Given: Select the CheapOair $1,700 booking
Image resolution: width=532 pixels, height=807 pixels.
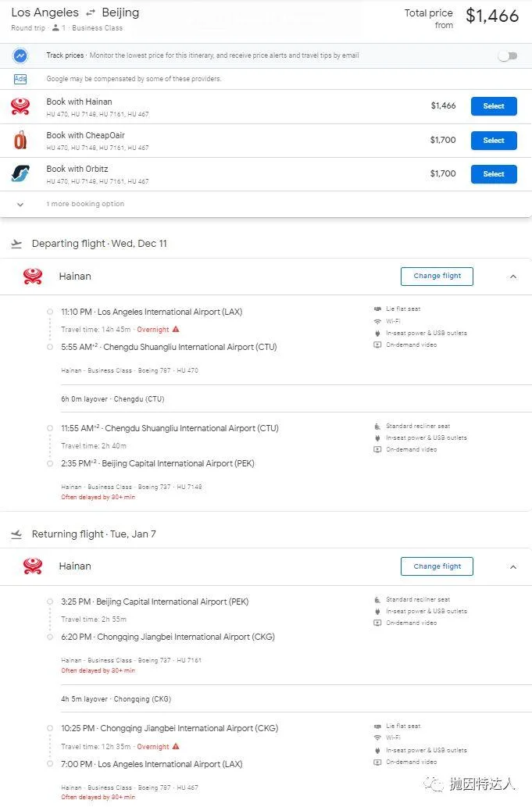Looking at the screenshot, I should tap(494, 141).
